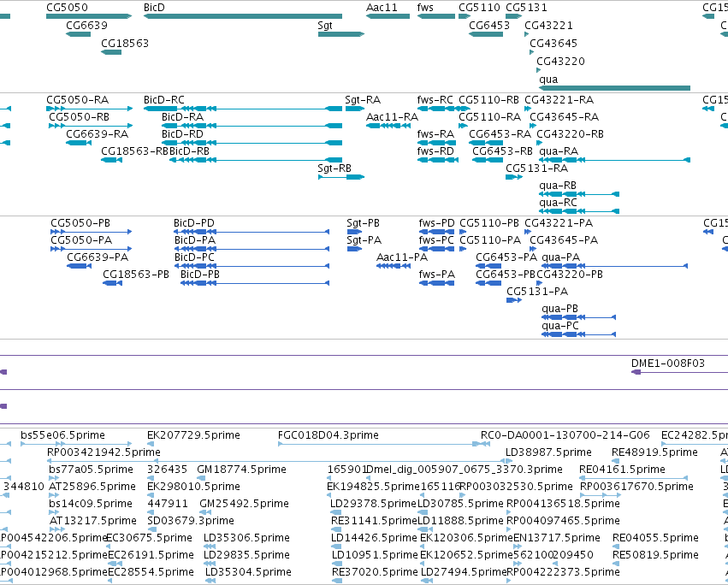This screenshot has height=585, width=728.
Task: Click the CG43220 gene label
Action: click(560, 62)
